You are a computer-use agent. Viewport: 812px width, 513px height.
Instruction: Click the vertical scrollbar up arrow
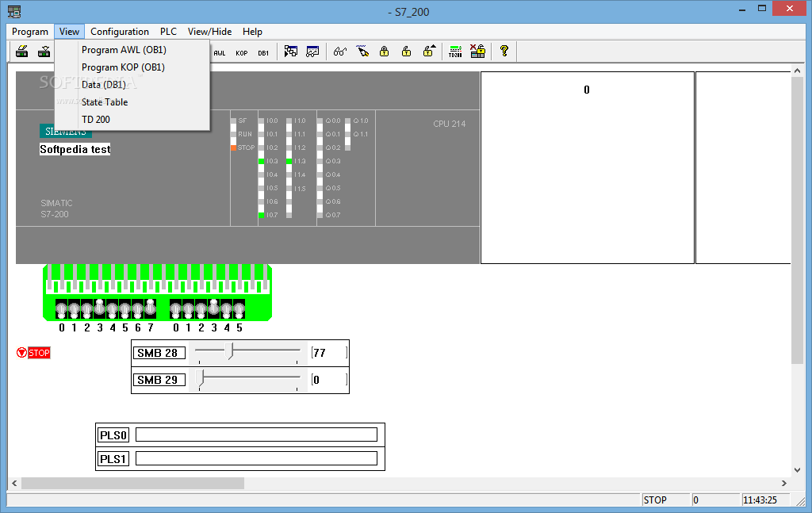click(797, 71)
